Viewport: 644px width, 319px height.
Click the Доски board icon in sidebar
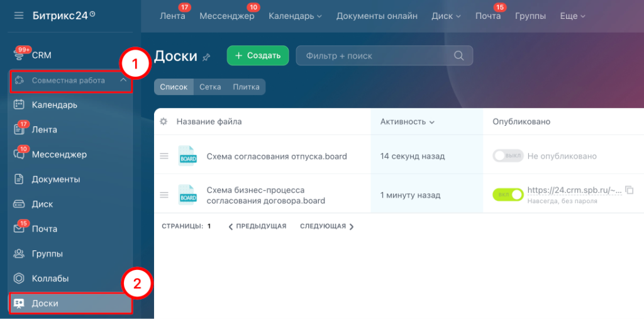[x=19, y=303]
